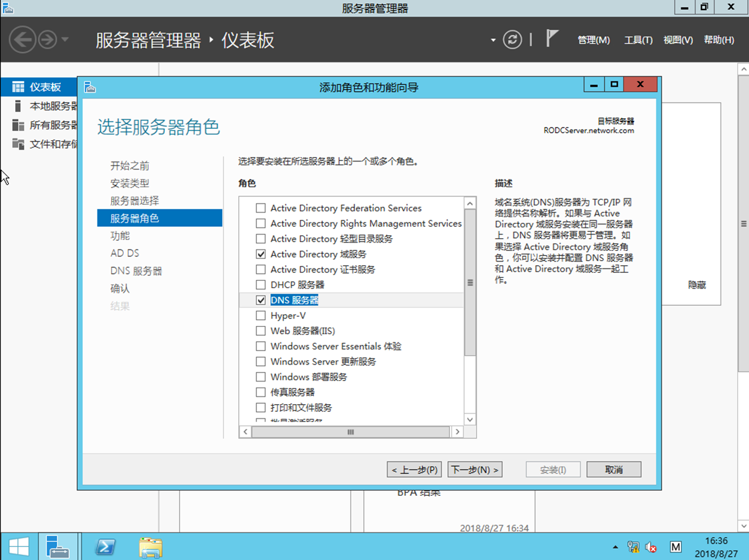
Task: Check 打印和文件服务 role
Action: pyautogui.click(x=261, y=407)
